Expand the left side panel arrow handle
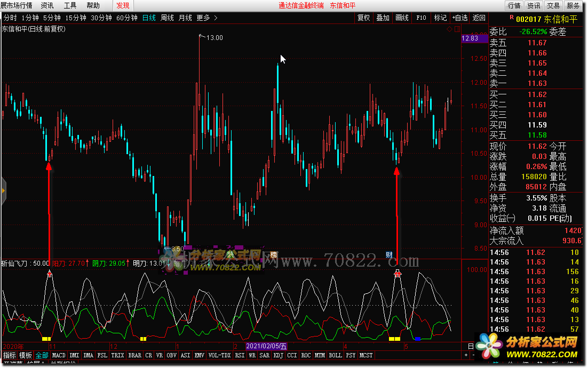The width and height of the screenshot is (588, 368). (3, 191)
